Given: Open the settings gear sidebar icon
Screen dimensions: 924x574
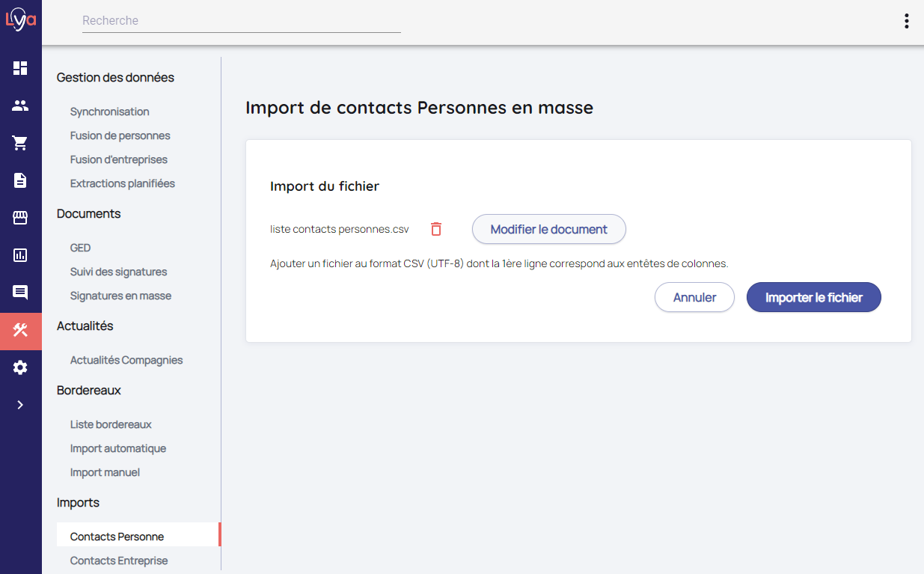Looking at the screenshot, I should 20,367.
